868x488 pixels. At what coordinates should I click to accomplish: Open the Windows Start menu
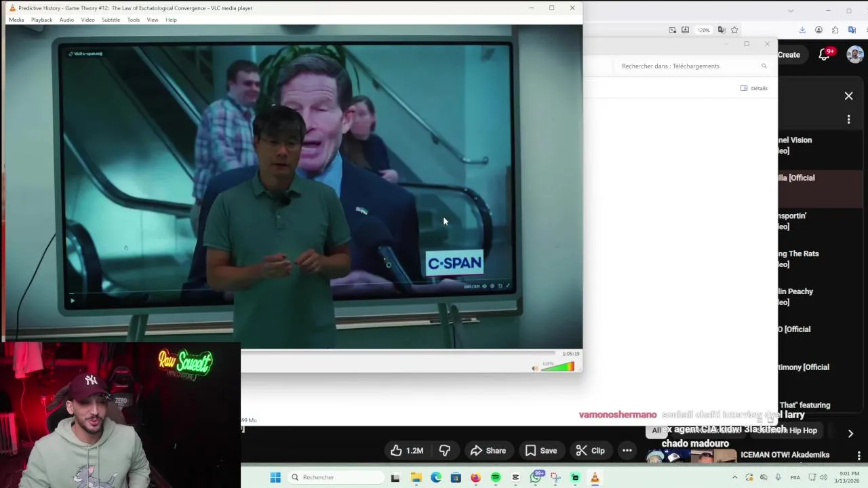[275, 478]
